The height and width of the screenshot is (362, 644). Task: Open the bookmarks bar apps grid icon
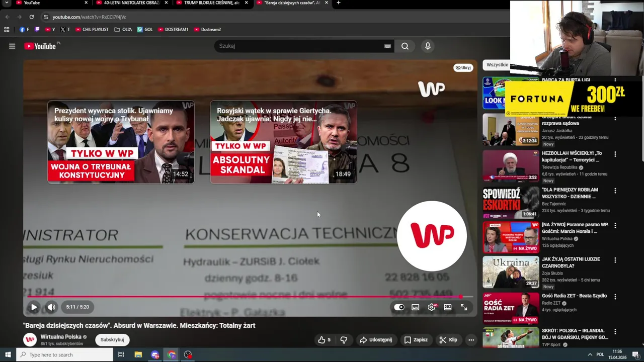(x=7, y=29)
